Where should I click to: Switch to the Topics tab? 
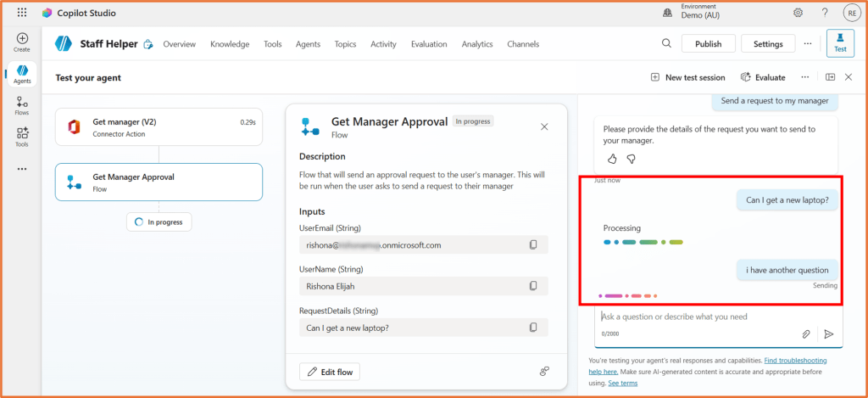346,44
